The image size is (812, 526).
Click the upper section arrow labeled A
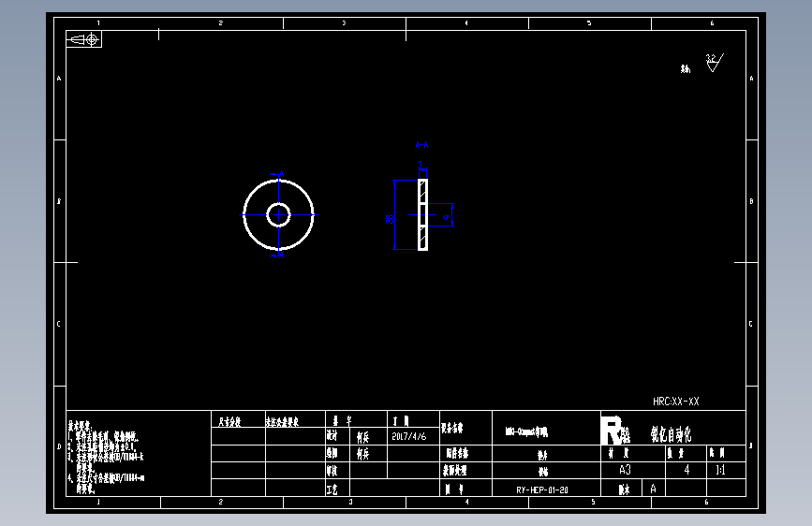[x=278, y=174]
